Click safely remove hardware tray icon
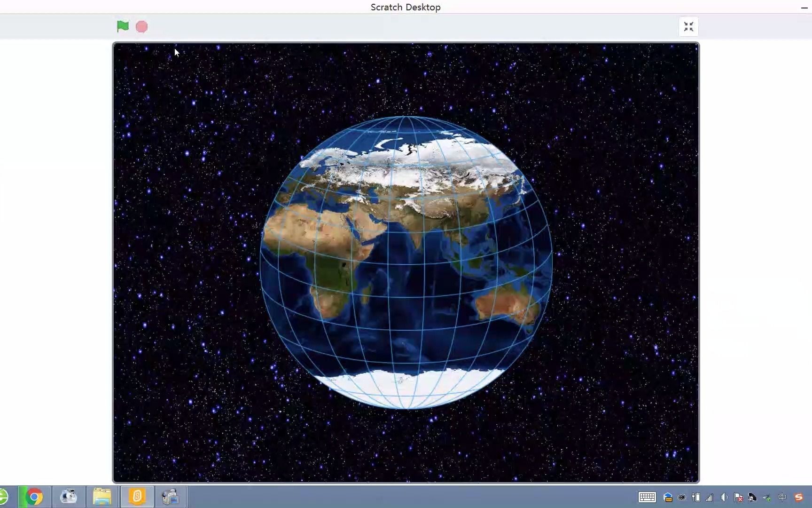812x508 pixels. 766,497
